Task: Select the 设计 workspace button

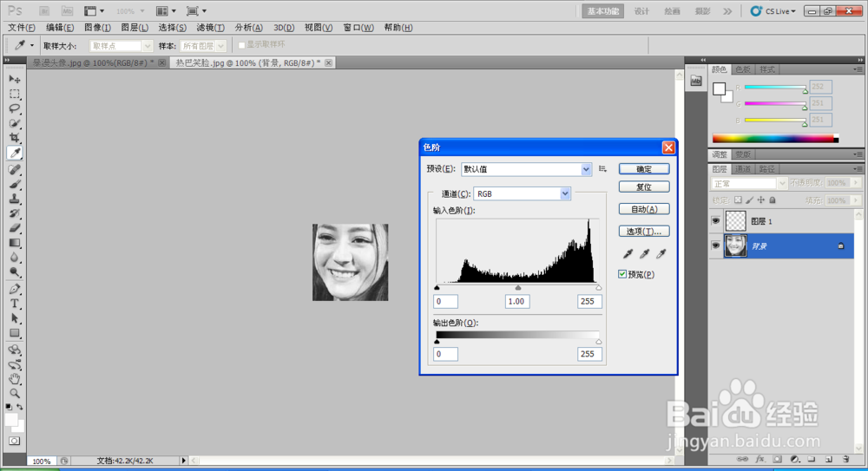Action: tap(641, 11)
